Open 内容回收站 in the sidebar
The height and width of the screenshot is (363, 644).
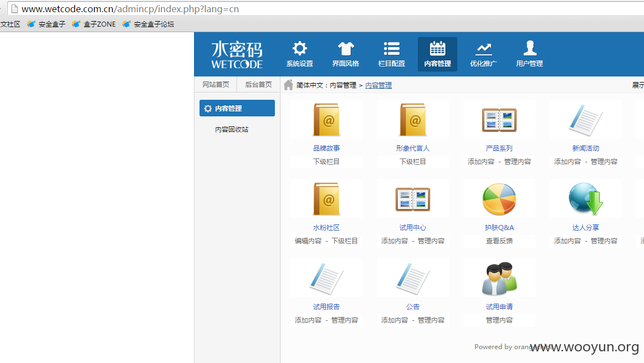pyautogui.click(x=232, y=129)
